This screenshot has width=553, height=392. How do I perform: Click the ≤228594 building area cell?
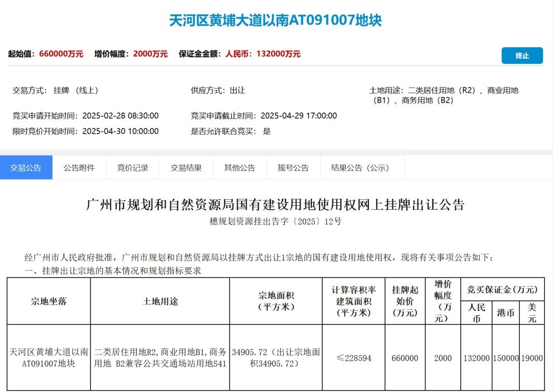[x=353, y=358]
